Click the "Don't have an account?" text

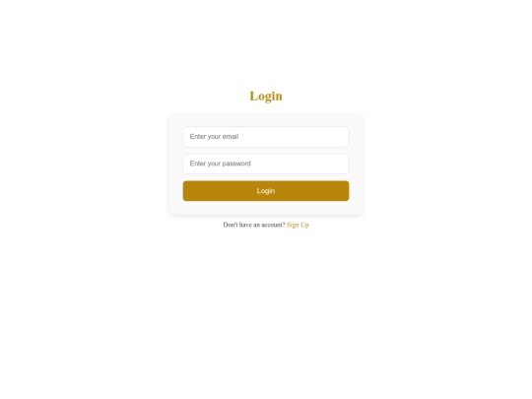point(254,225)
